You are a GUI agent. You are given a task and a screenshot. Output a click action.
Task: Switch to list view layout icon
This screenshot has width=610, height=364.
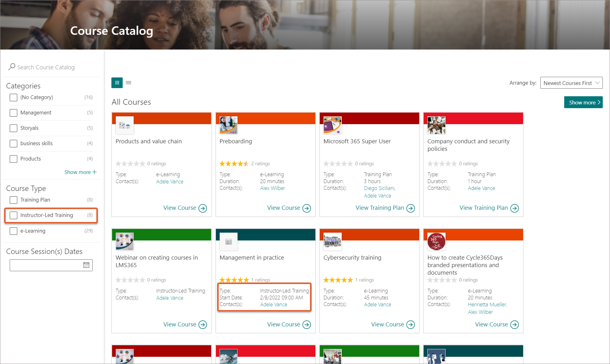[128, 83]
